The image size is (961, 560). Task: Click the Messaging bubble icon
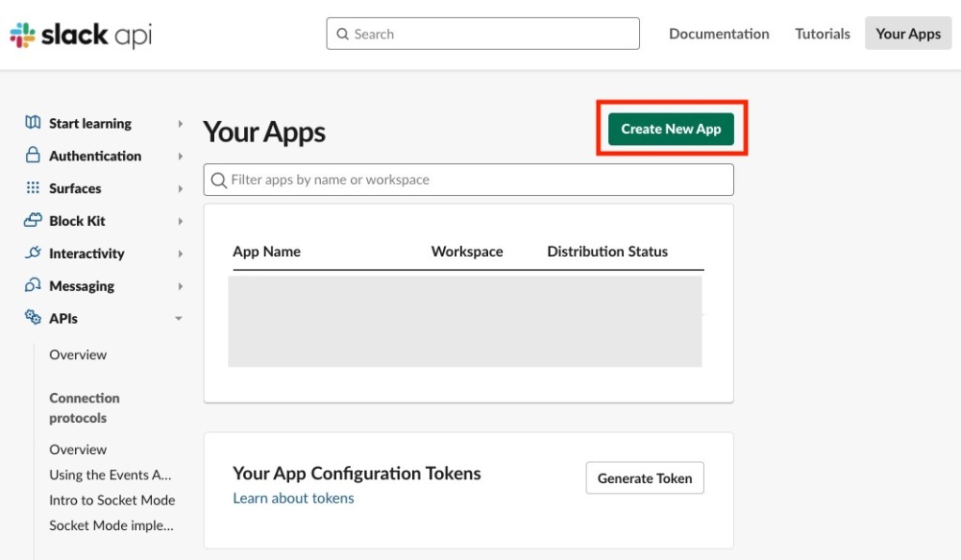[33, 285]
